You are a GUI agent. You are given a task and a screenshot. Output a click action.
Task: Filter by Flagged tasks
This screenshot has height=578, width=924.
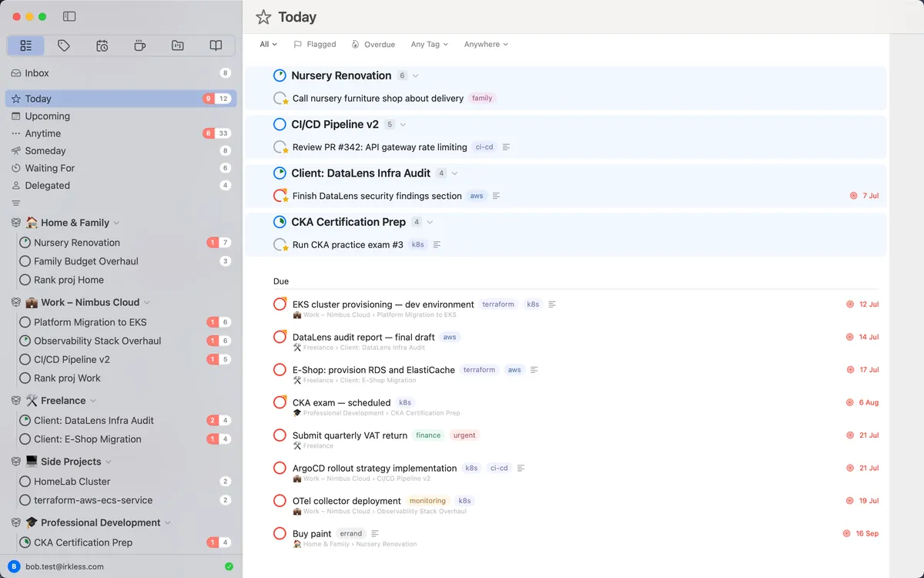point(315,45)
